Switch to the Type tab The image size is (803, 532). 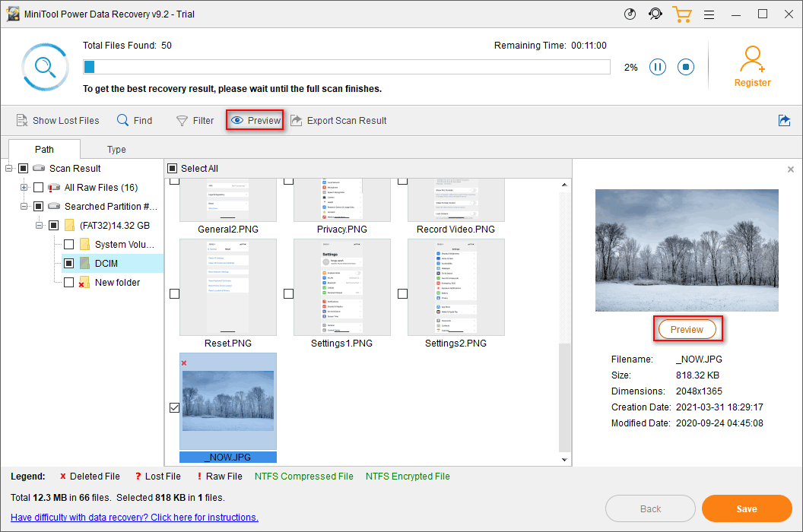116,149
